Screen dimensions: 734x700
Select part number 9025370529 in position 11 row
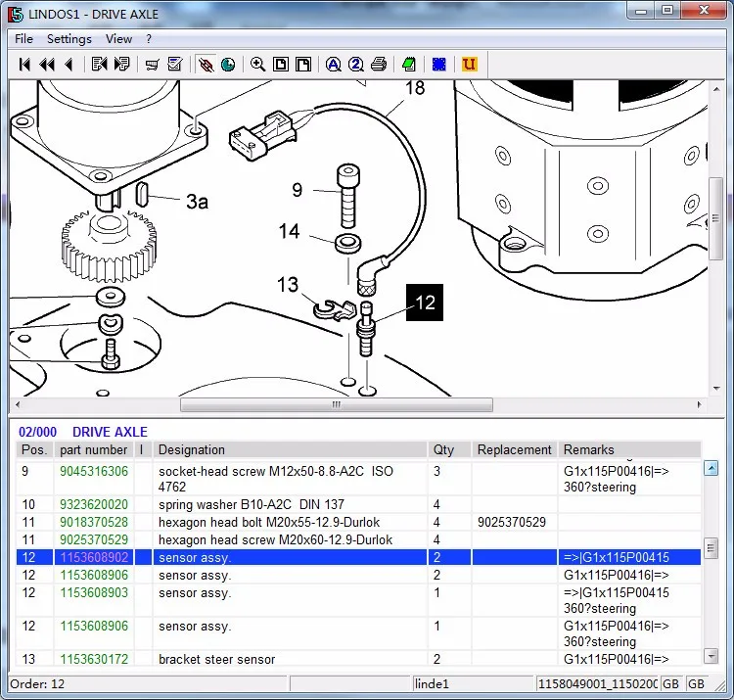point(94,539)
